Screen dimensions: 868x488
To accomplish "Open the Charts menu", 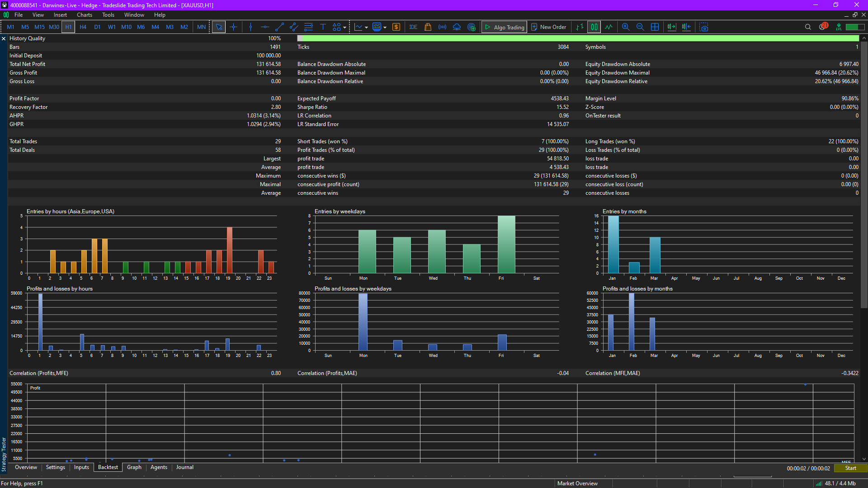I will [84, 15].
